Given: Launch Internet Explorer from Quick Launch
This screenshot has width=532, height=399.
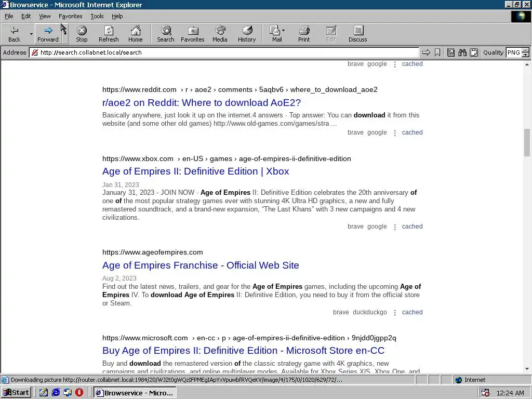Looking at the screenshot, I should pos(56,393).
